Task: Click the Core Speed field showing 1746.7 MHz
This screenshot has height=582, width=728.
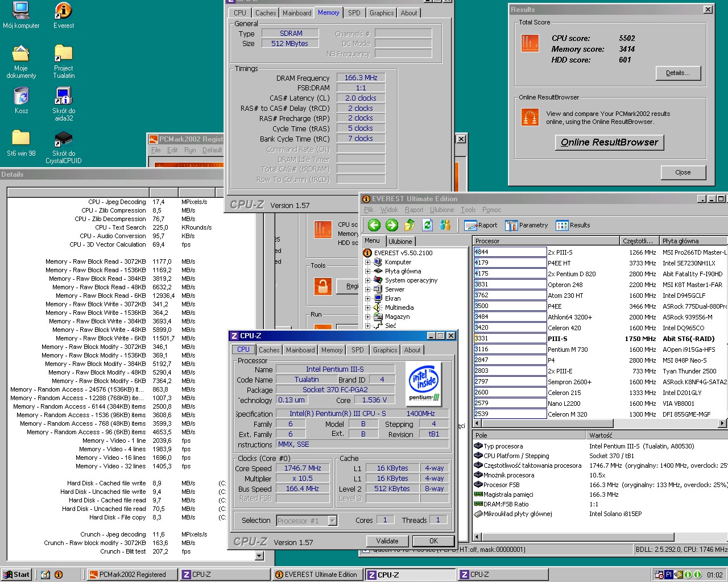Action: coord(303,468)
